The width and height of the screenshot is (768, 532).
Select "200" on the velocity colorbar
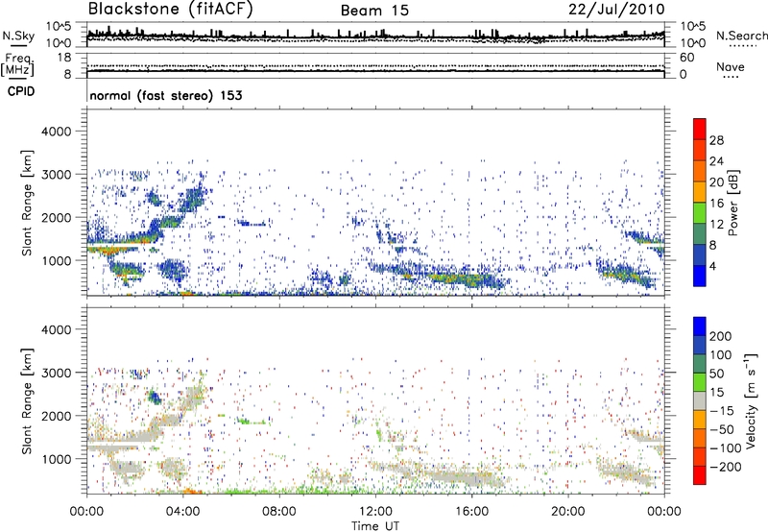[721, 336]
